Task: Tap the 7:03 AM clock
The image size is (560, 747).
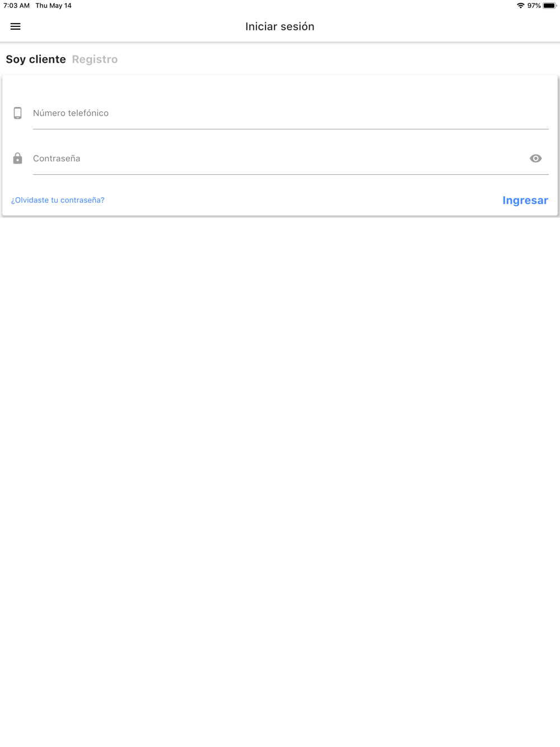Action: click(x=16, y=6)
